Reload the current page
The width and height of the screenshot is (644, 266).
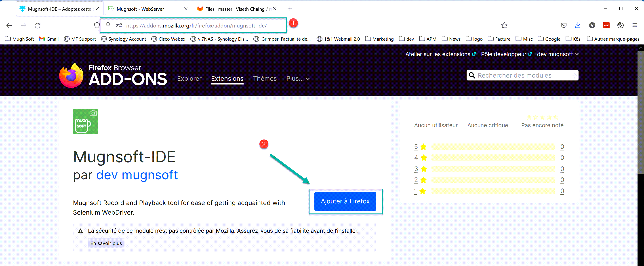point(38,25)
